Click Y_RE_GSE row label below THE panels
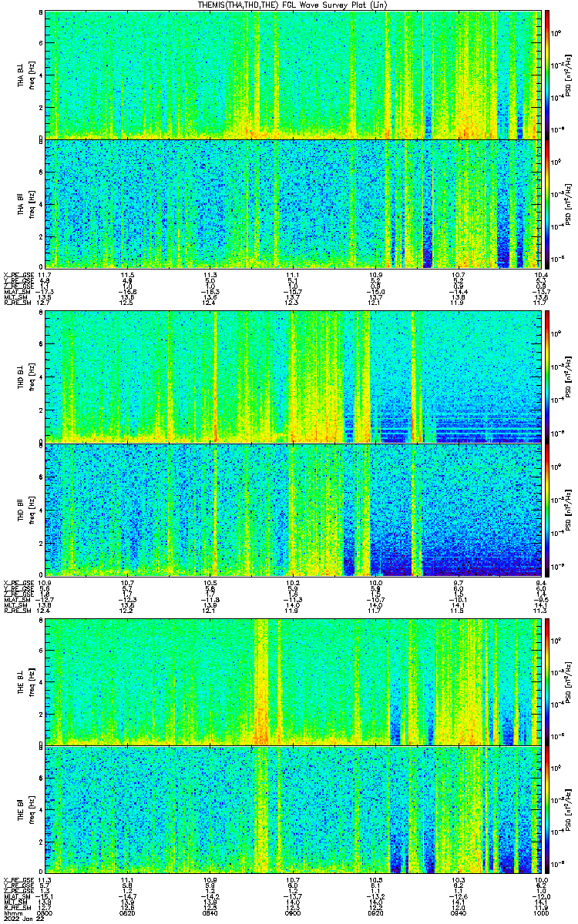The width and height of the screenshot is (578, 924). 18,885
